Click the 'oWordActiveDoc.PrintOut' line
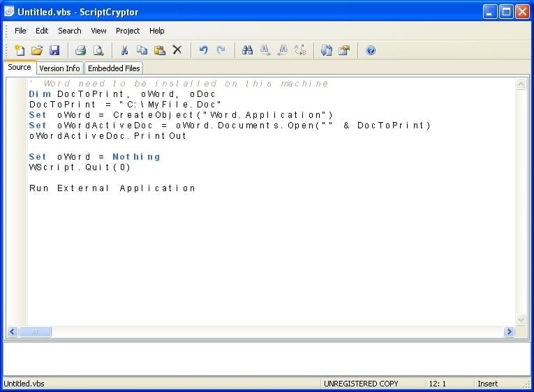534x392 pixels. [x=107, y=136]
